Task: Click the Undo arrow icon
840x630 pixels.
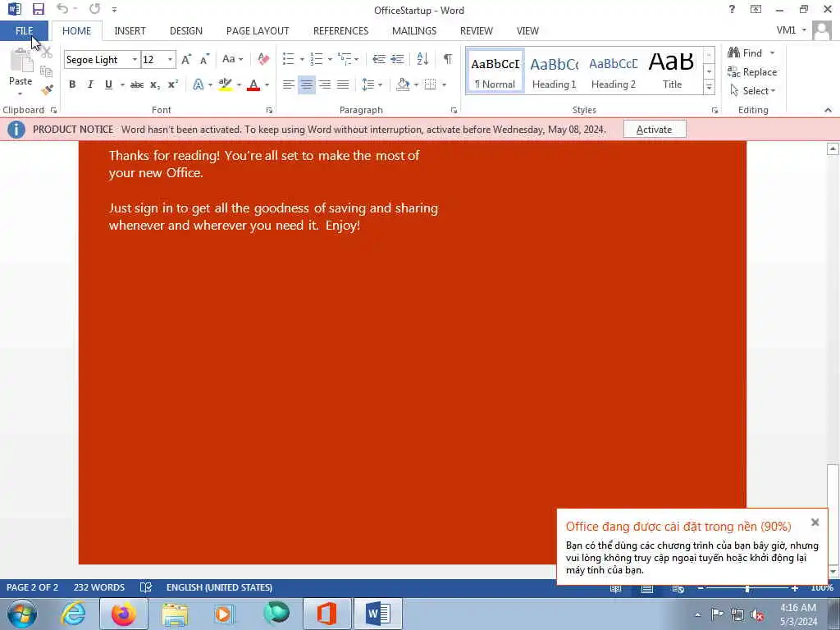Action: point(62,9)
